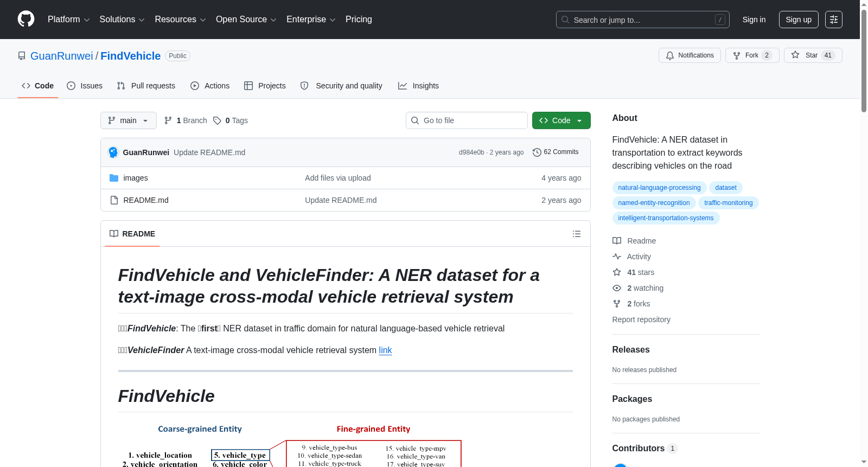
Task: Open the Releases section heading
Action: 631,350
